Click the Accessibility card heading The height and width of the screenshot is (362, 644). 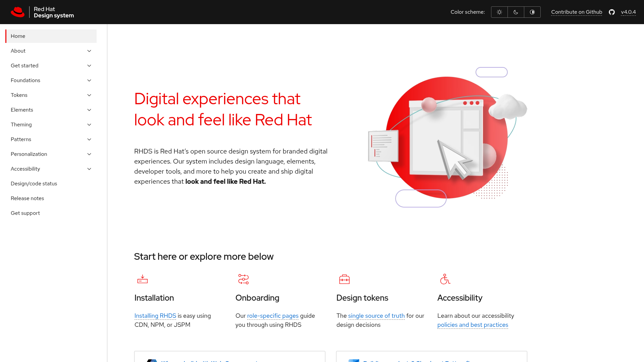point(460,298)
